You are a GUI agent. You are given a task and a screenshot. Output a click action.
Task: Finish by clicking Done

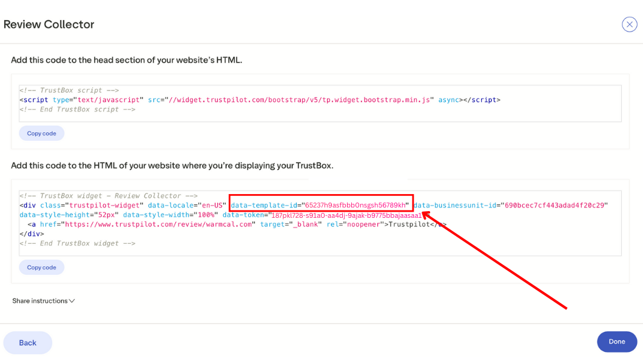[x=617, y=342]
